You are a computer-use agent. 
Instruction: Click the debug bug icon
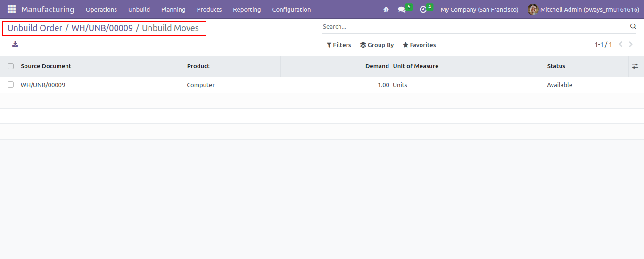pyautogui.click(x=386, y=9)
